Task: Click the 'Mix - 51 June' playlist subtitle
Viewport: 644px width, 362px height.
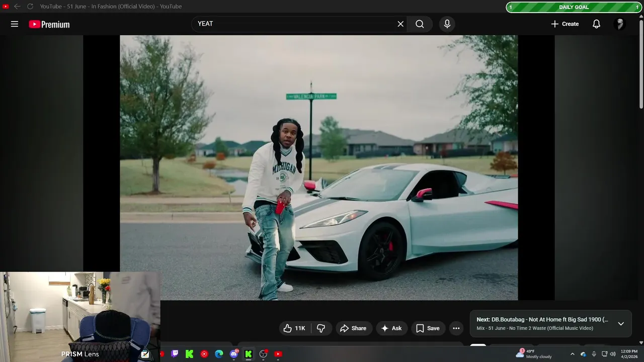Action: pos(535,328)
